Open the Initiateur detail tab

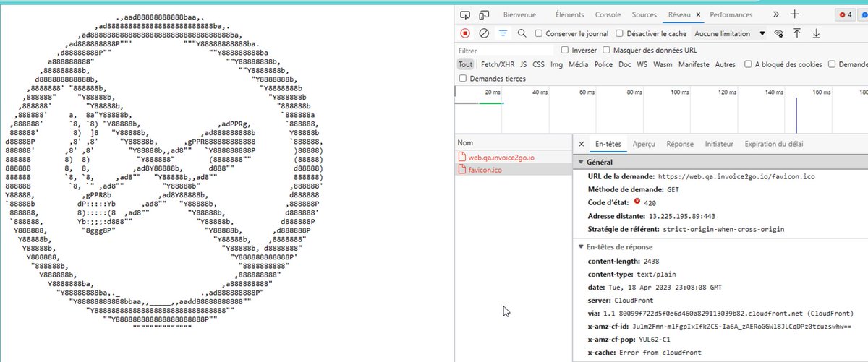point(719,144)
